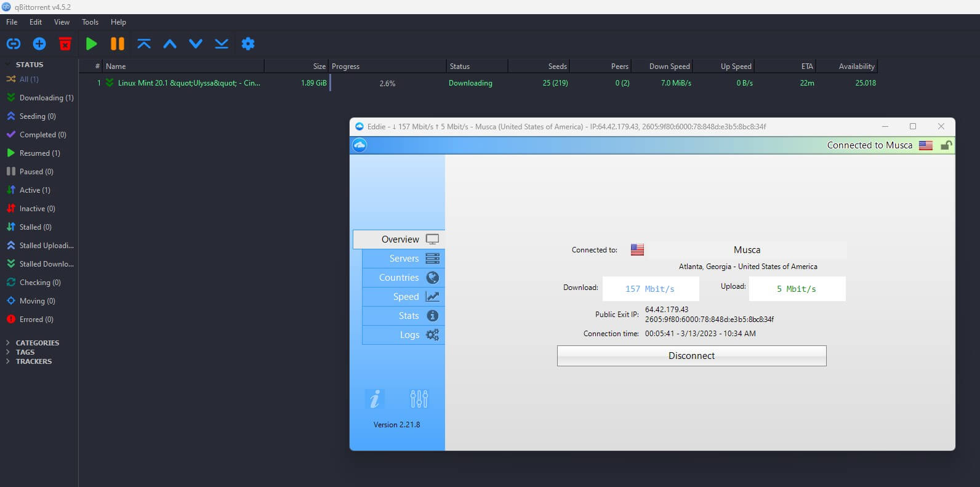Open the Edit menu
The width and height of the screenshot is (980, 487).
pyautogui.click(x=36, y=22)
